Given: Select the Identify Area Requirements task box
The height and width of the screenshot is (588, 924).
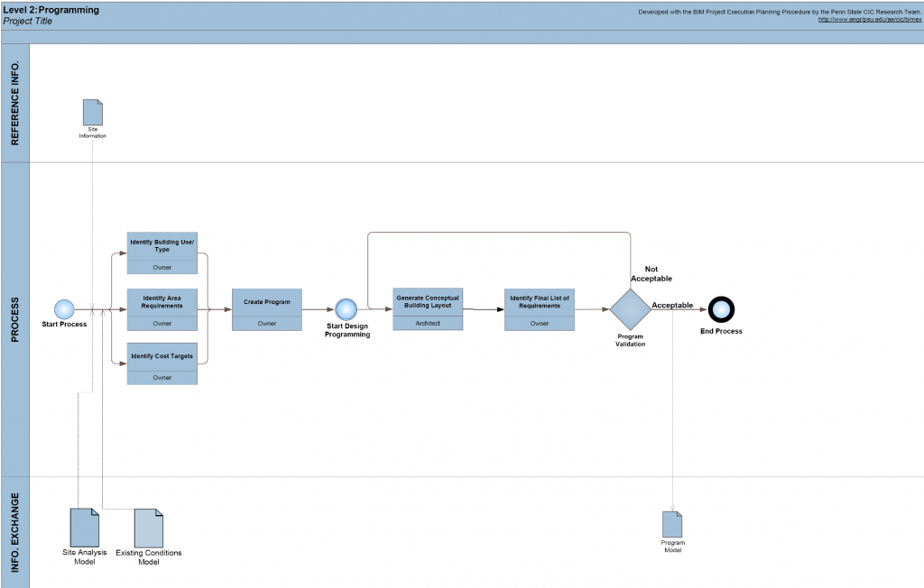Looking at the screenshot, I should pos(162,308).
